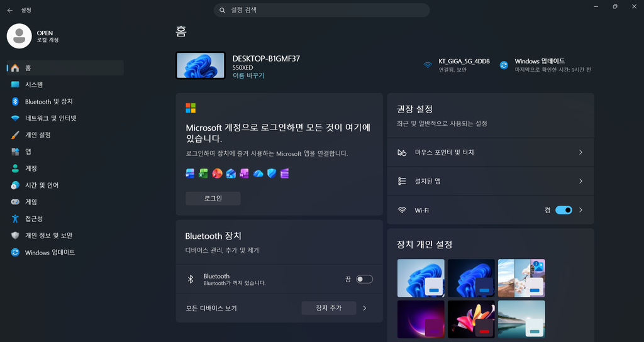The image size is (644, 342).
Task: Open KT_GiGA_5G_4DD8 network status
Action: coord(457,65)
